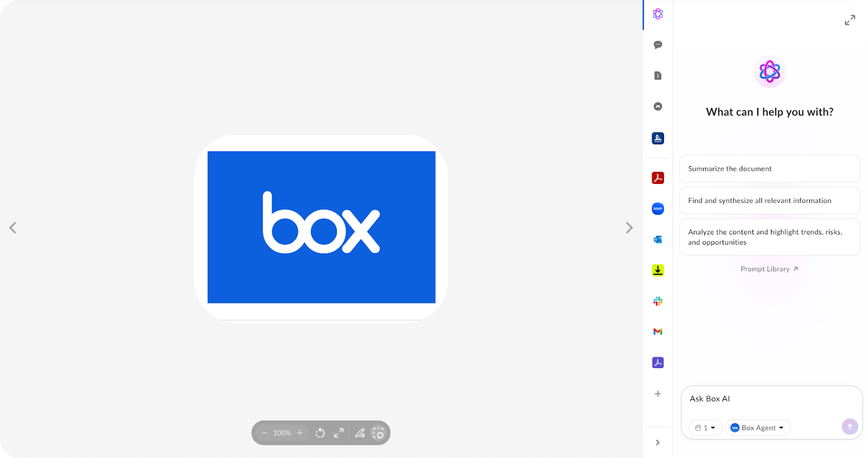Open the Box Sign integration icon

658,138
